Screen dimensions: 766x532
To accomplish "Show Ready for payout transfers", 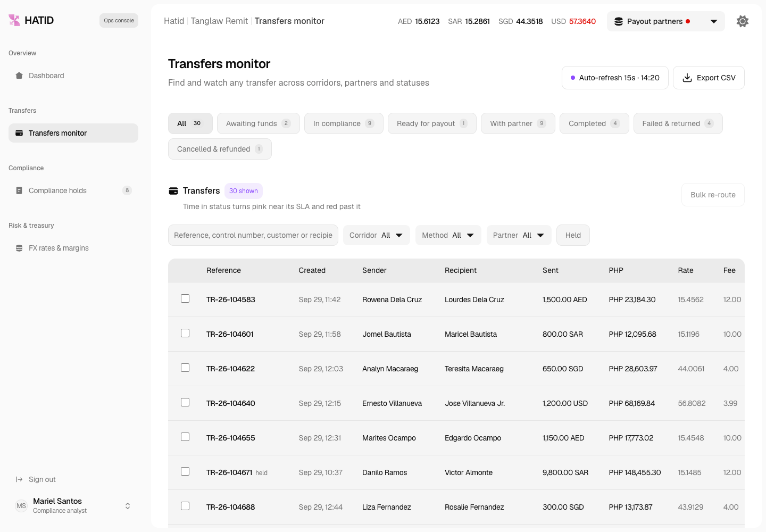I will tap(432, 123).
